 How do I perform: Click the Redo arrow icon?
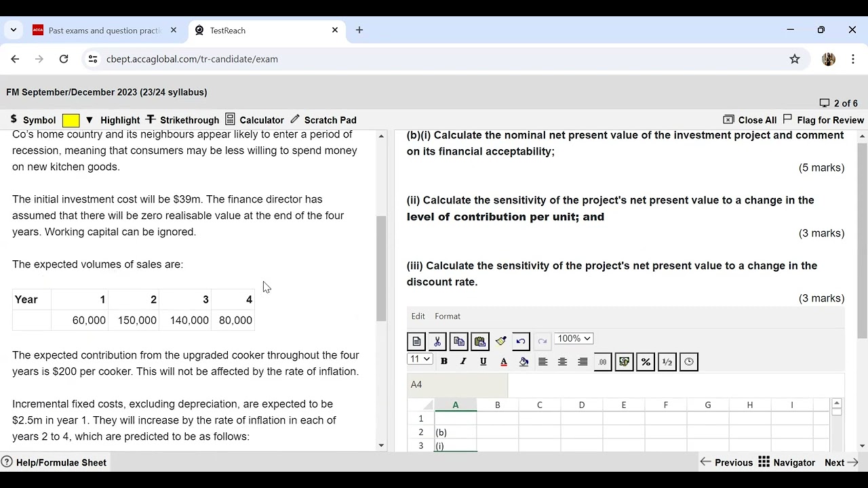tap(542, 342)
